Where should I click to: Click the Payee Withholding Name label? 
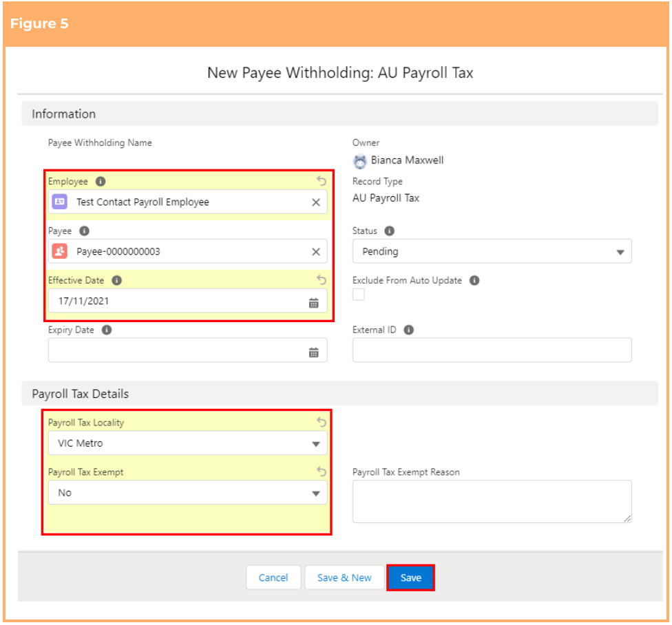(x=100, y=142)
